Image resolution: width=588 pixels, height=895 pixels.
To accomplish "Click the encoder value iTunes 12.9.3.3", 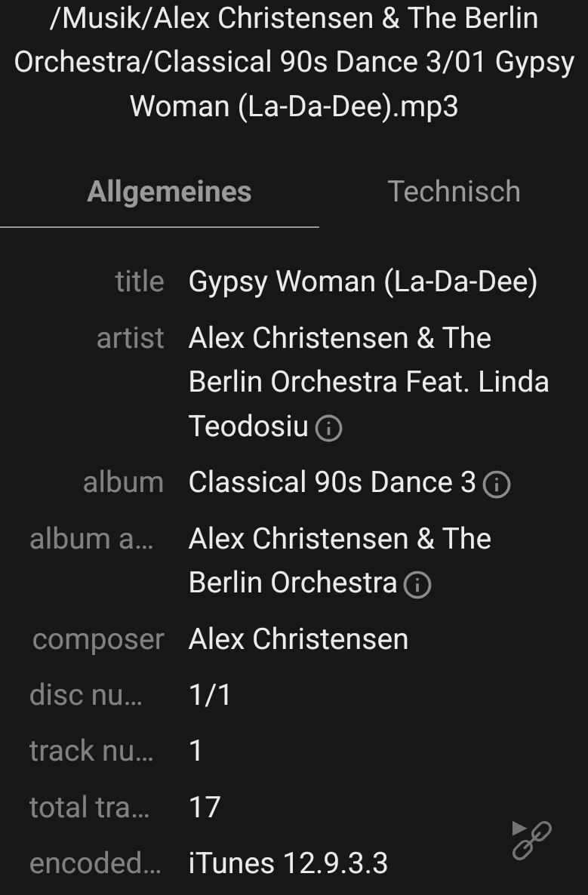I will (288, 863).
